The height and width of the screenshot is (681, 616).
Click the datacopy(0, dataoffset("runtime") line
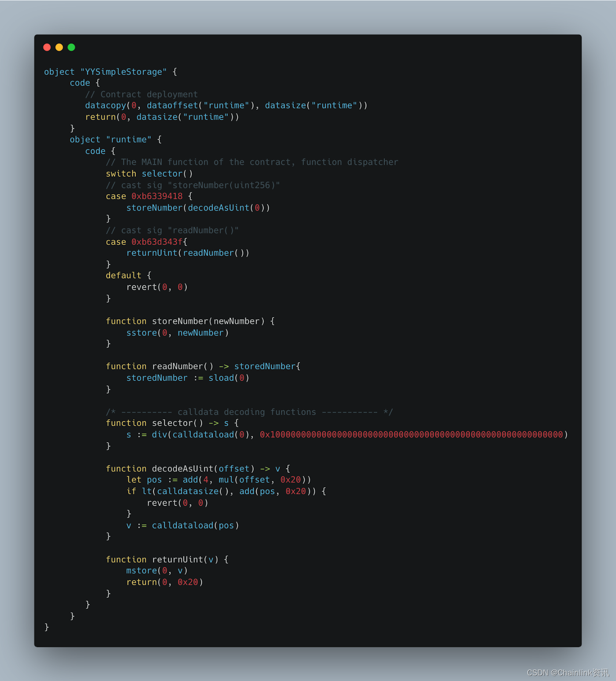point(226,106)
